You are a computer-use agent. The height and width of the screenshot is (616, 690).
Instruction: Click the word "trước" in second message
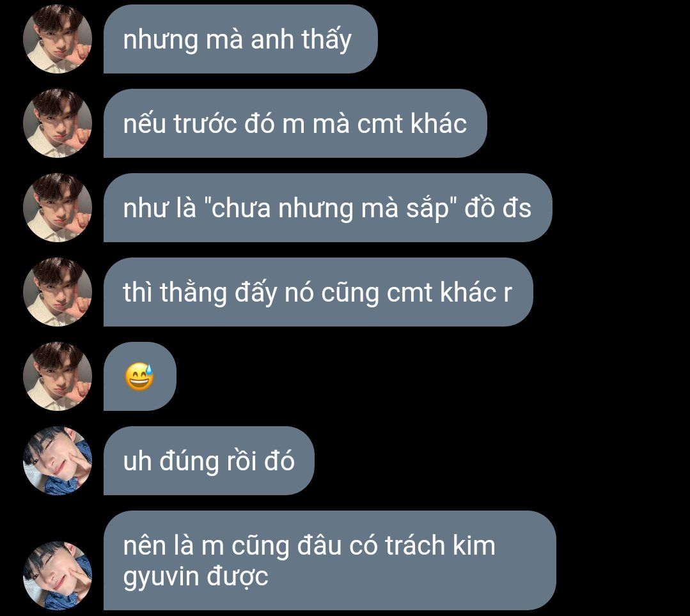[x=205, y=123]
